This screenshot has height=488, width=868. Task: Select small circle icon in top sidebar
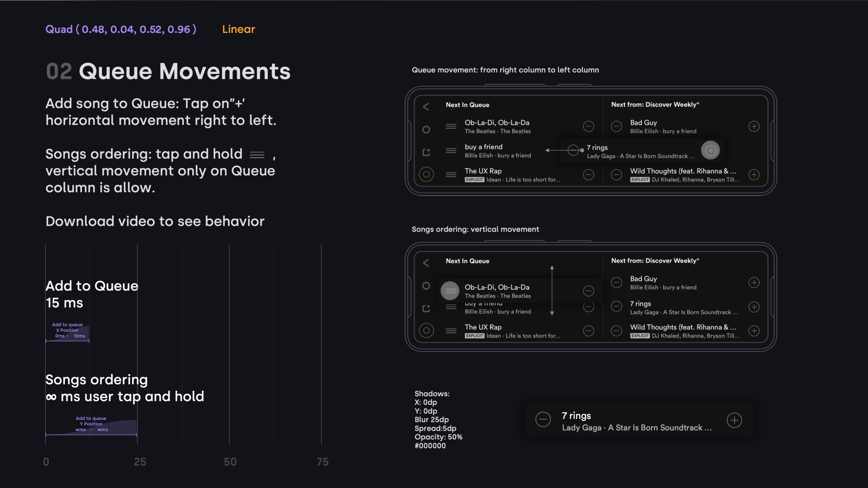(426, 129)
